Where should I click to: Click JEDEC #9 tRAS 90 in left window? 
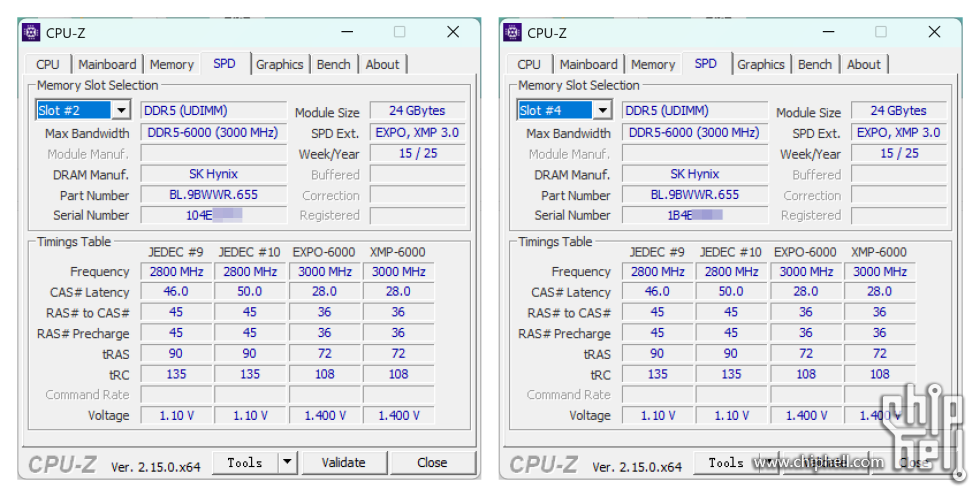pyautogui.click(x=176, y=353)
